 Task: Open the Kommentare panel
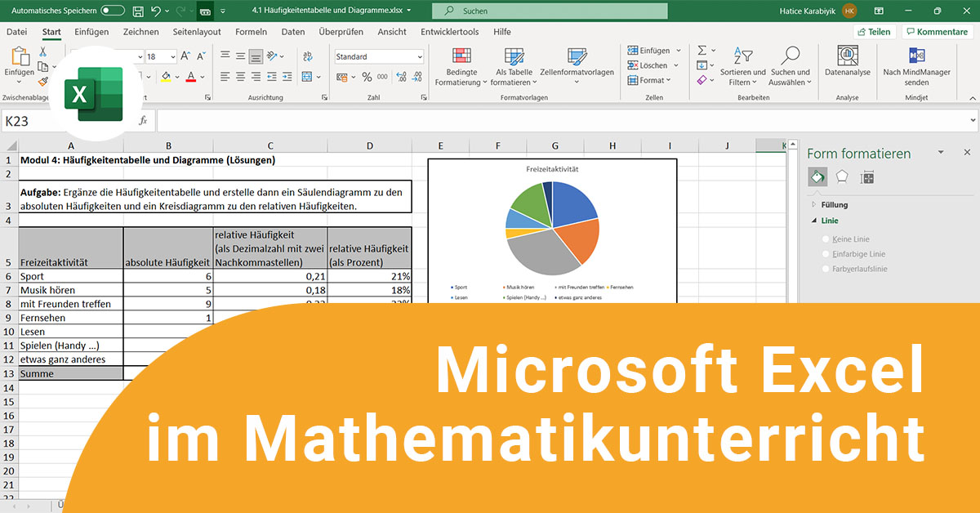(x=937, y=31)
